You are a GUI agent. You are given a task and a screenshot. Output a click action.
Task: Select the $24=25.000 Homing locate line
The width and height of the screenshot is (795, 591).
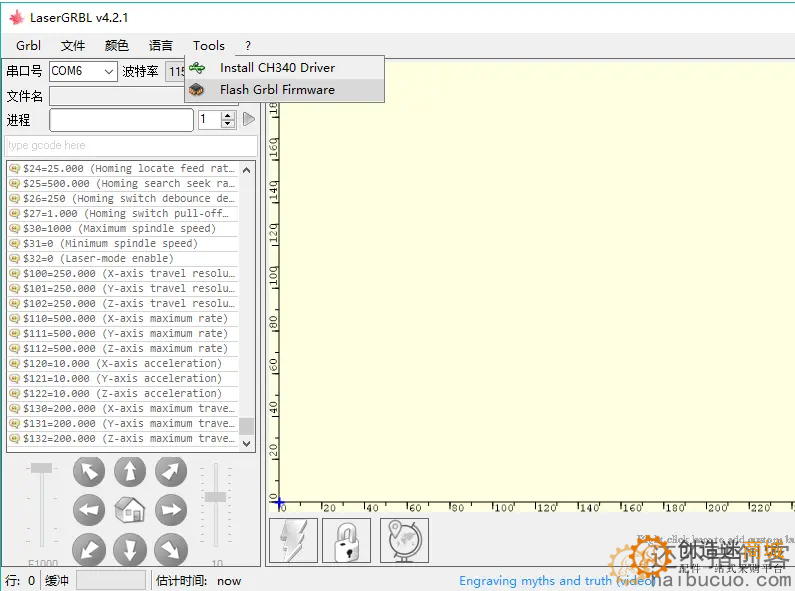[123, 168]
